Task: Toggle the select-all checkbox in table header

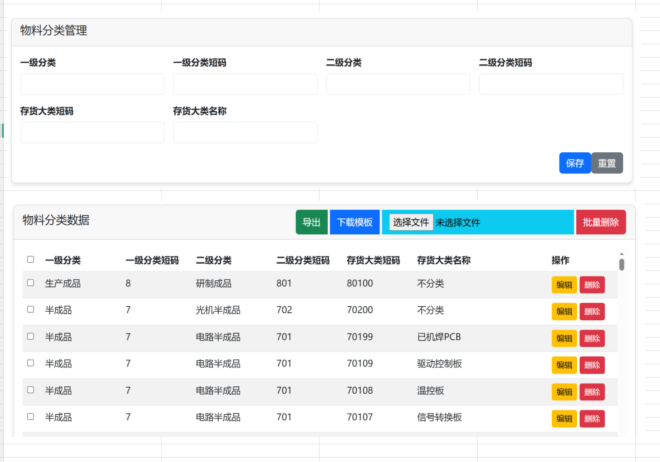Action: click(30, 260)
